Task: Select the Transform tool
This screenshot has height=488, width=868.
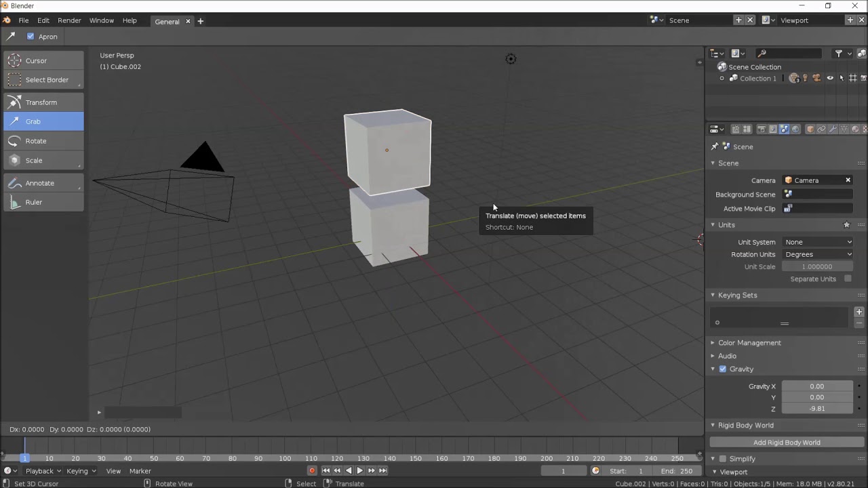Action: pos(44,102)
